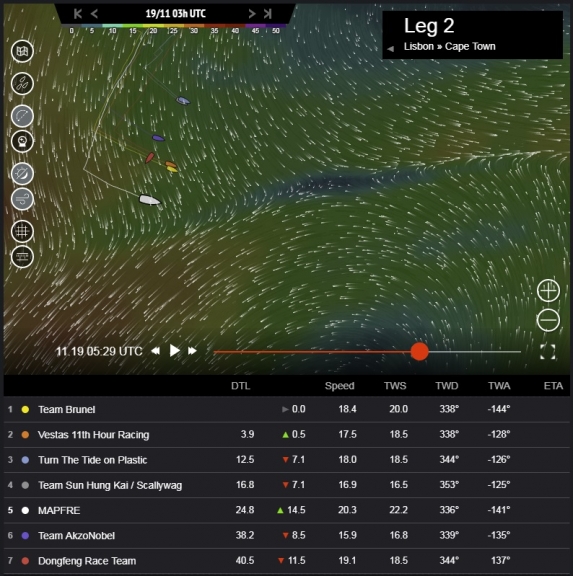Zoom out with the minus button
573x576 pixels.
[548, 320]
